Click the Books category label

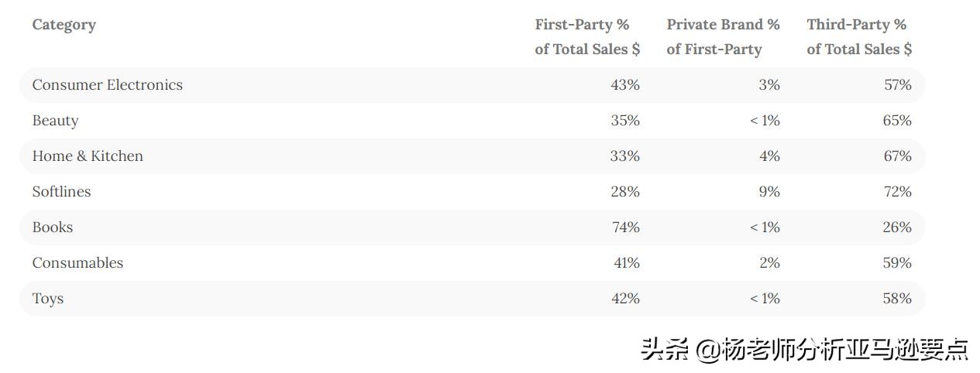coord(53,228)
